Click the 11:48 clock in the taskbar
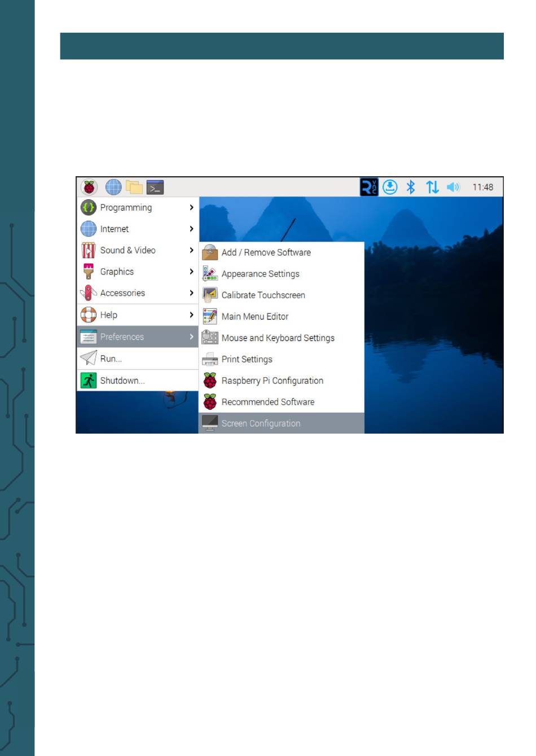The height and width of the screenshot is (756, 536). (x=483, y=187)
